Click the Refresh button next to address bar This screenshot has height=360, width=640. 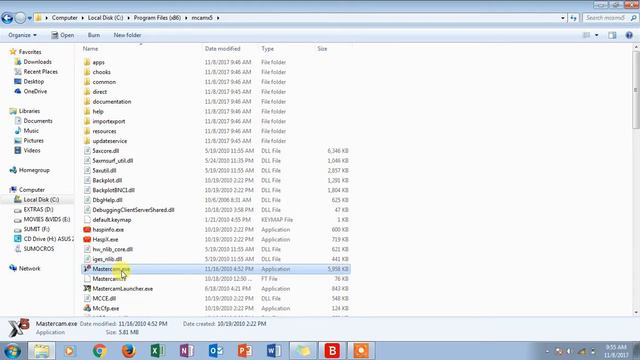tap(573, 18)
